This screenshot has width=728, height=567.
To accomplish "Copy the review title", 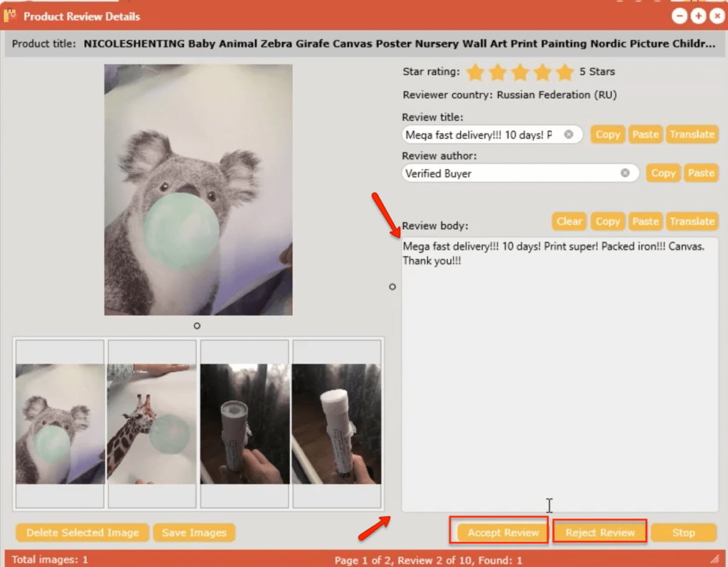I will [608, 134].
